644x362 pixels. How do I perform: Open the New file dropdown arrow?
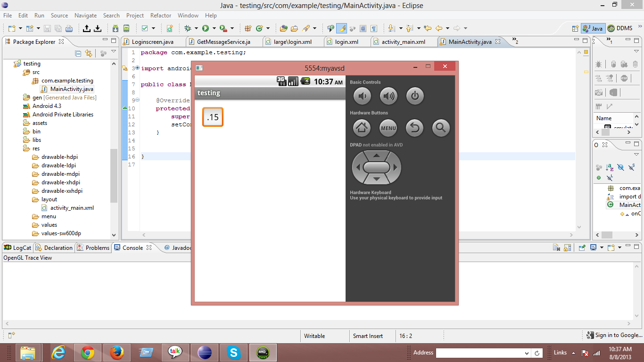(20, 28)
